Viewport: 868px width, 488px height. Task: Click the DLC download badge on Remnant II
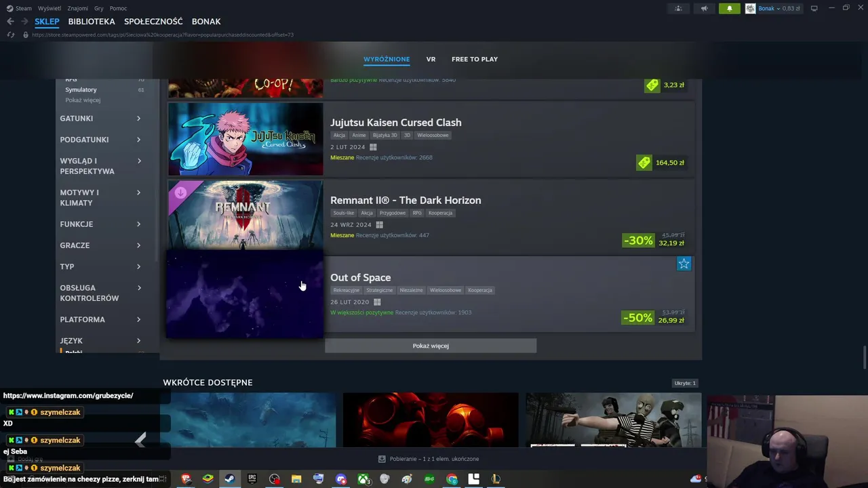180,192
